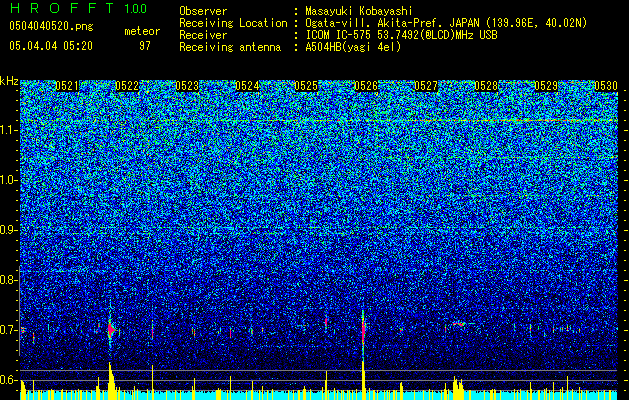Select the filename 0504040520.png
This screenshot has width=629, height=400.
tap(51, 26)
